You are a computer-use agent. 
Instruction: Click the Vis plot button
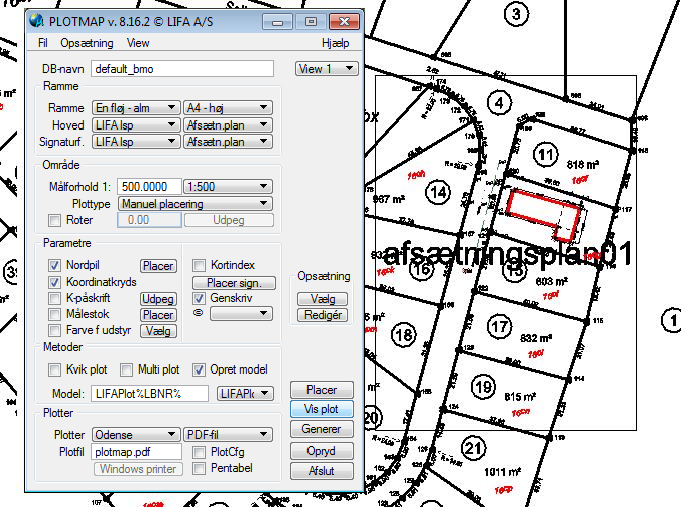pyautogui.click(x=321, y=409)
